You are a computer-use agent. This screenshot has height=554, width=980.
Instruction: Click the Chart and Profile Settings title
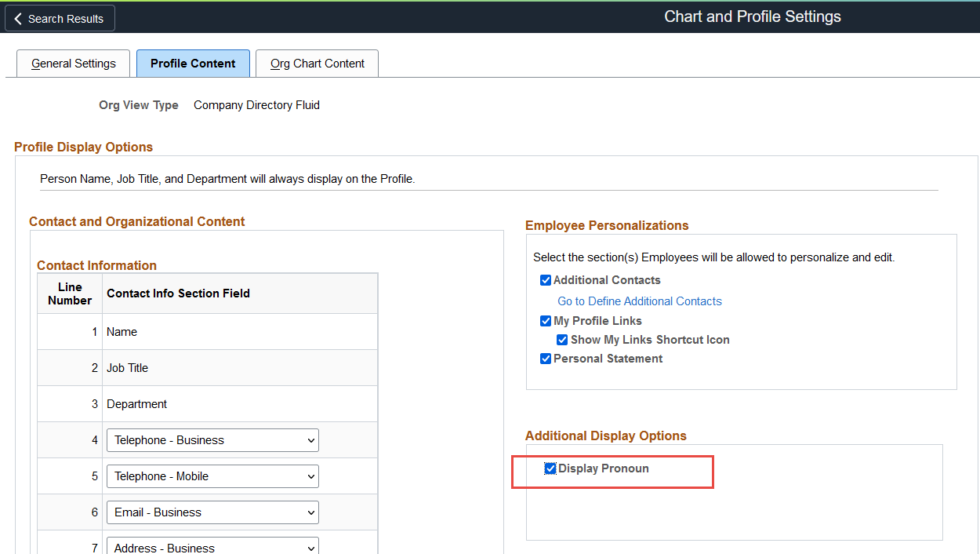pyautogui.click(x=752, y=16)
